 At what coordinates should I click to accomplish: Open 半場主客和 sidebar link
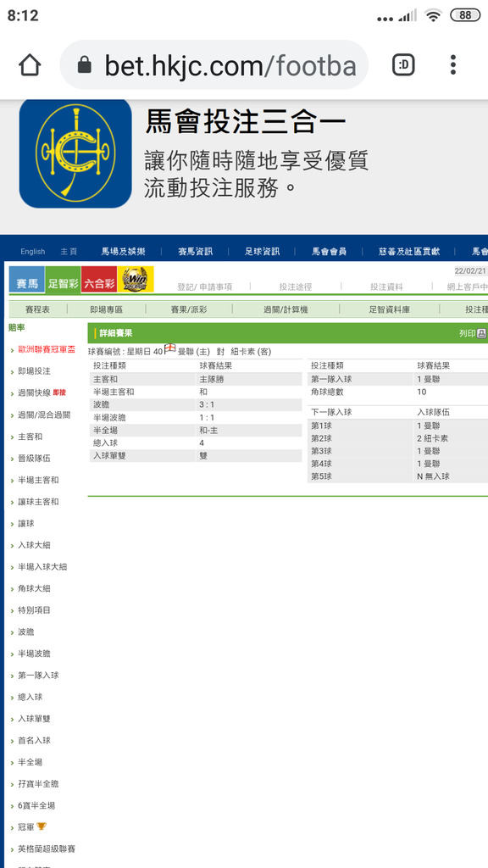(38, 480)
